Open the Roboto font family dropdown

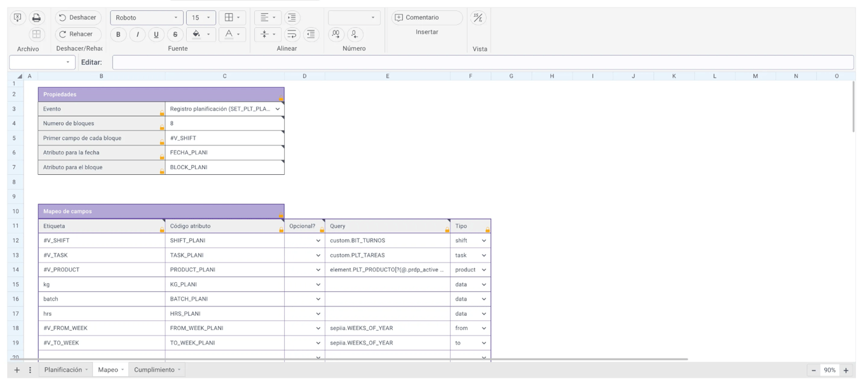147,18
